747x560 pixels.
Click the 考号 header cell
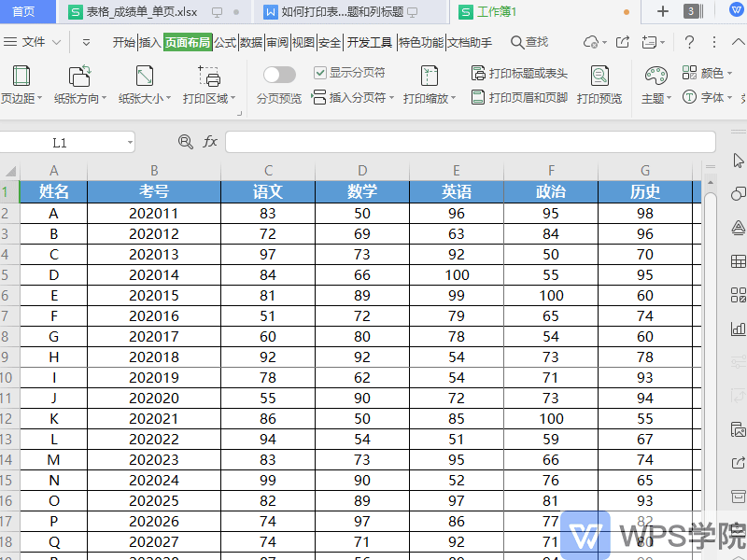tap(154, 191)
